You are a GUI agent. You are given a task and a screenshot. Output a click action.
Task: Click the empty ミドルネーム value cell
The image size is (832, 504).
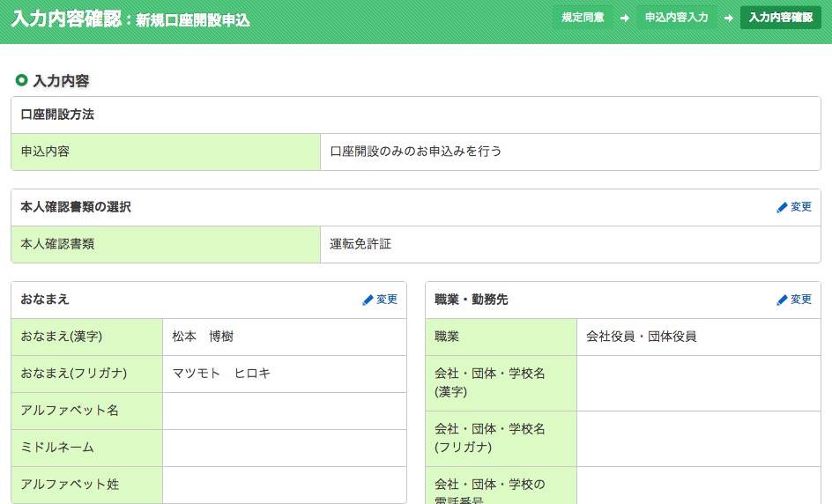tap(284, 448)
